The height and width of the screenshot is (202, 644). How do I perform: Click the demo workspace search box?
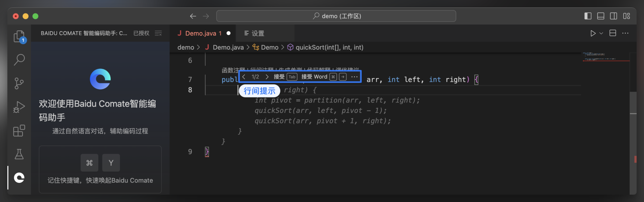pos(336,16)
